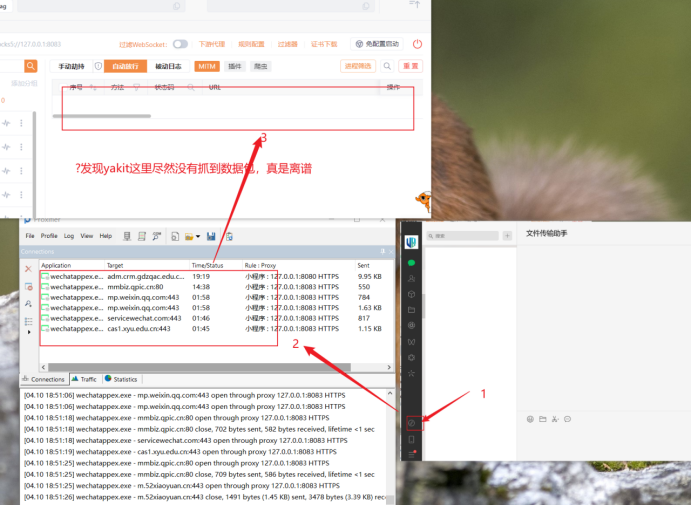This screenshot has width=691, height=505.
Task: Toggle the 过滤WebSocket switch in Yakit
Action: click(x=180, y=44)
